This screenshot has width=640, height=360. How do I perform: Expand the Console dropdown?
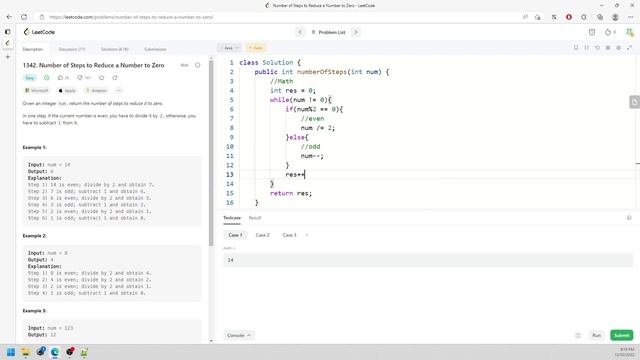point(239,335)
